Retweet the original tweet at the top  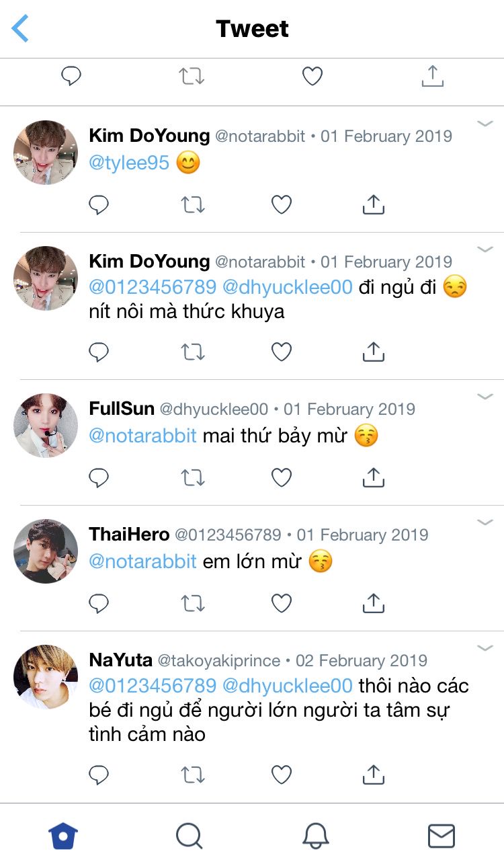click(x=192, y=76)
